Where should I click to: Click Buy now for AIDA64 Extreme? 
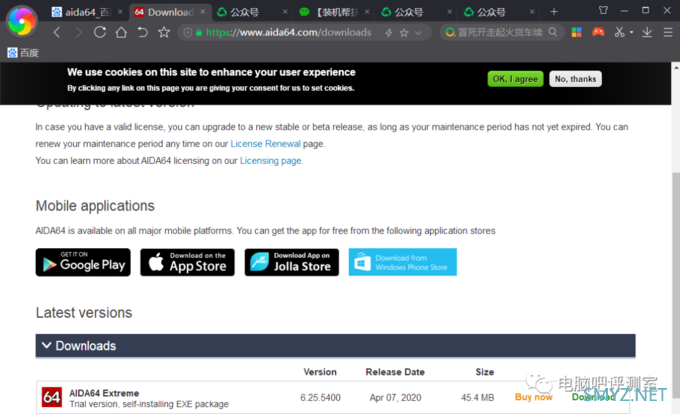point(533,397)
